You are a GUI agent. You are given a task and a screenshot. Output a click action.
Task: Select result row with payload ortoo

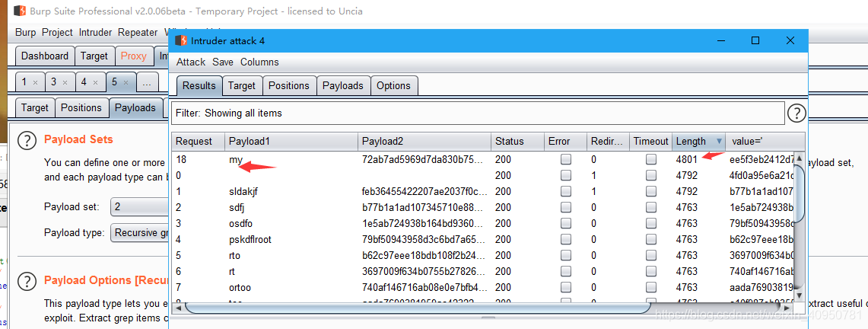click(483, 288)
